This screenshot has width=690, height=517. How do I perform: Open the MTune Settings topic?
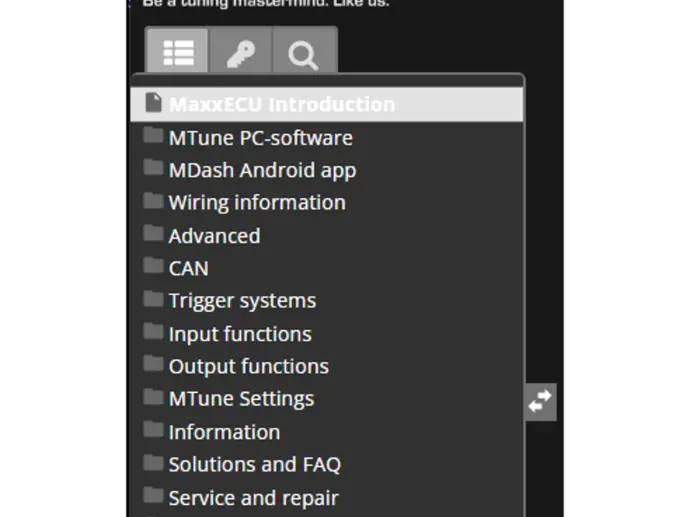coord(241,399)
